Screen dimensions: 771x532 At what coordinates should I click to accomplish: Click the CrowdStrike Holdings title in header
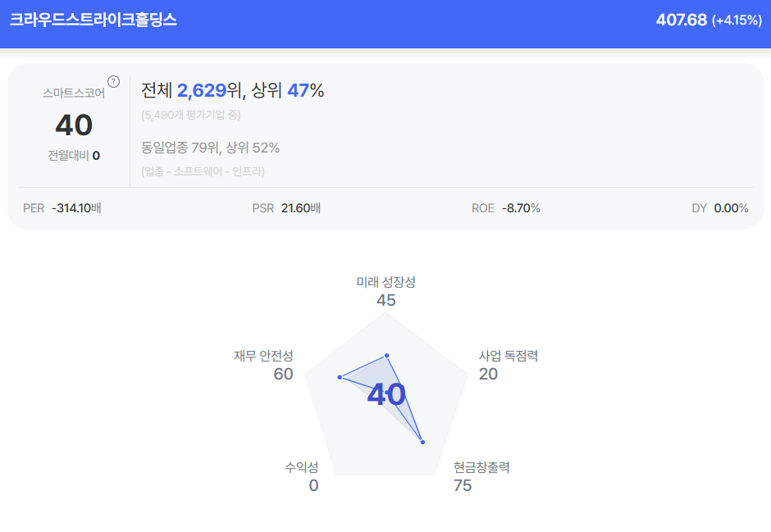pos(94,20)
